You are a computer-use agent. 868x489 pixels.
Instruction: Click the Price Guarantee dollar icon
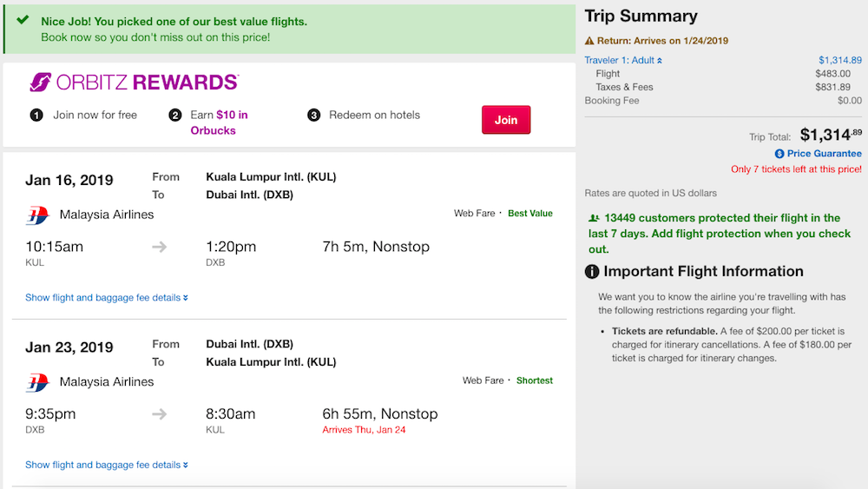coord(779,154)
